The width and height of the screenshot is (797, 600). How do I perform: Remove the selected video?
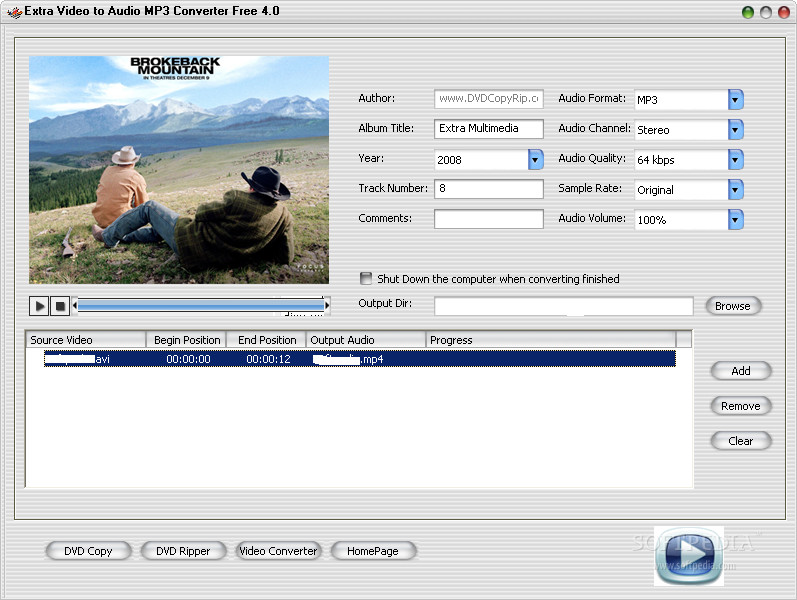click(741, 406)
